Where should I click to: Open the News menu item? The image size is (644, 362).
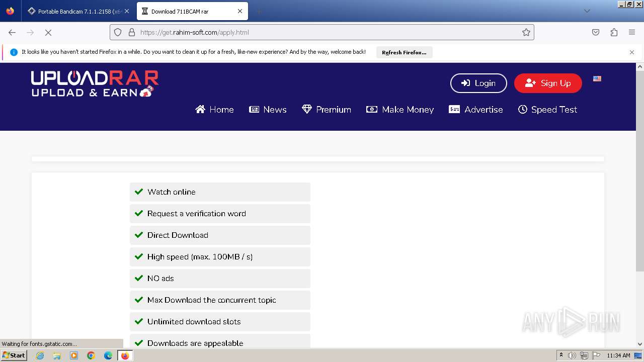268,110
